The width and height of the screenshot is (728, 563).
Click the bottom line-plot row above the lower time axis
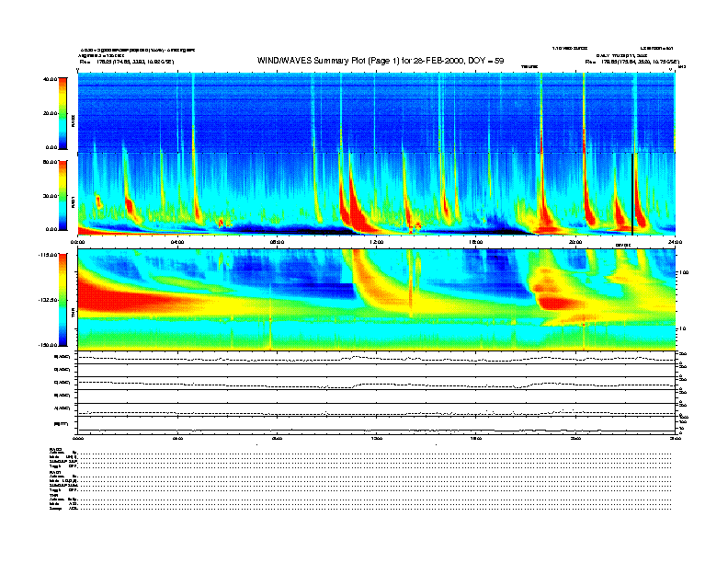(376, 425)
